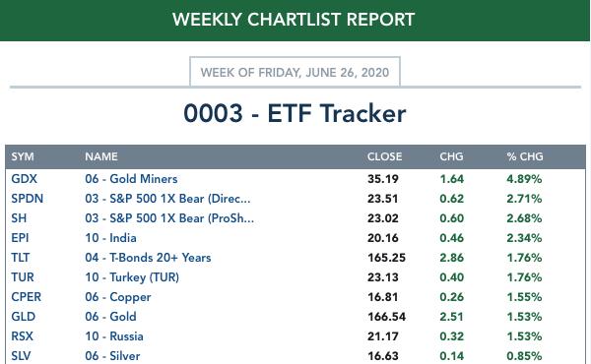The image size is (591, 364).
Task: Select the TLT ticker symbol
Action: [x=21, y=258]
